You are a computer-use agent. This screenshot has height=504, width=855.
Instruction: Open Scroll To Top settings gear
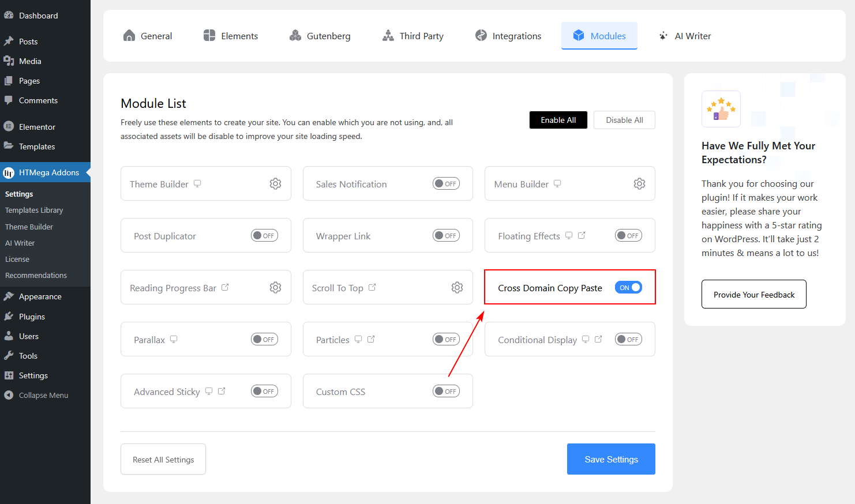(457, 287)
